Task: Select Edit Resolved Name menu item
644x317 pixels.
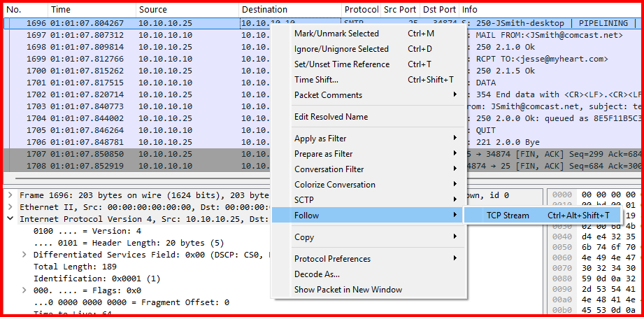Action: [331, 117]
